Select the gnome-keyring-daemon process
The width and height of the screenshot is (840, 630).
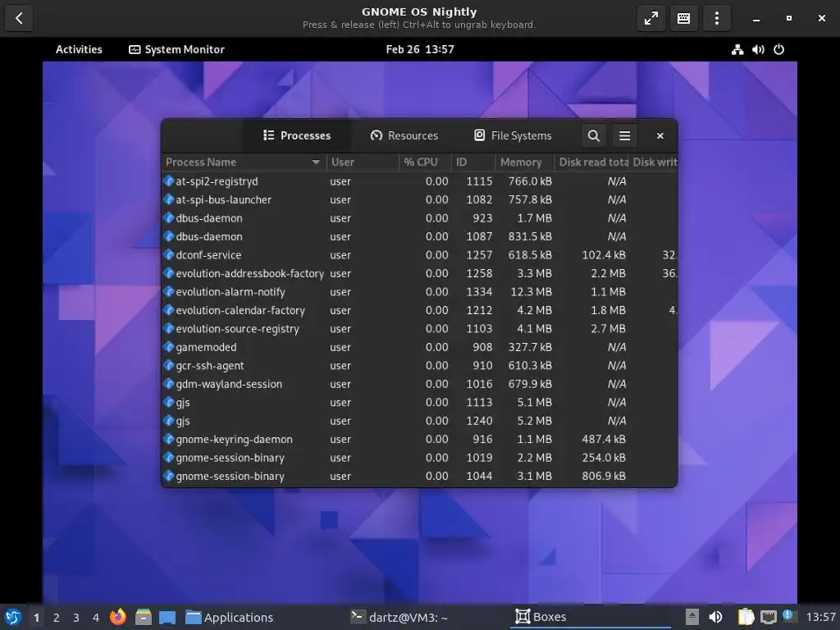point(419,440)
